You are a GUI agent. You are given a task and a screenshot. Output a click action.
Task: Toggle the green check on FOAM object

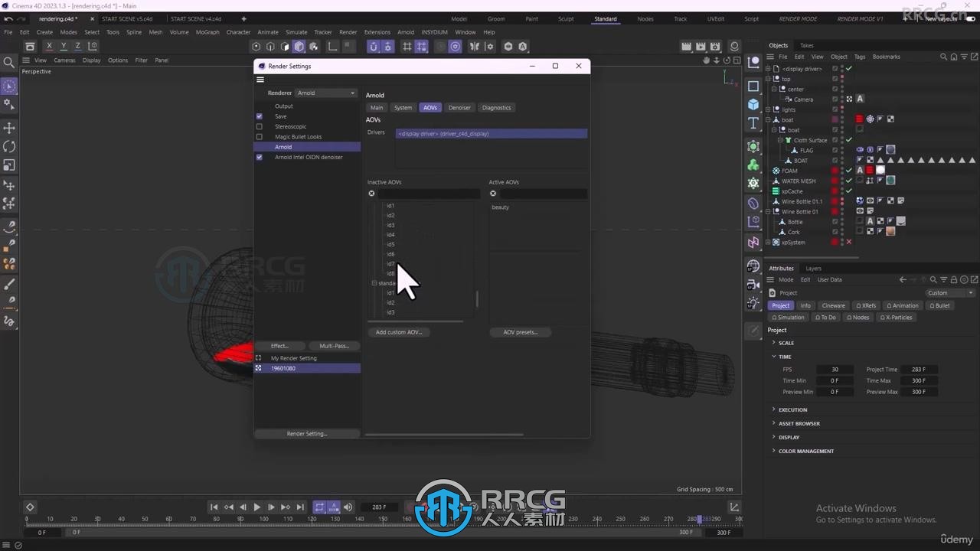[x=849, y=171]
